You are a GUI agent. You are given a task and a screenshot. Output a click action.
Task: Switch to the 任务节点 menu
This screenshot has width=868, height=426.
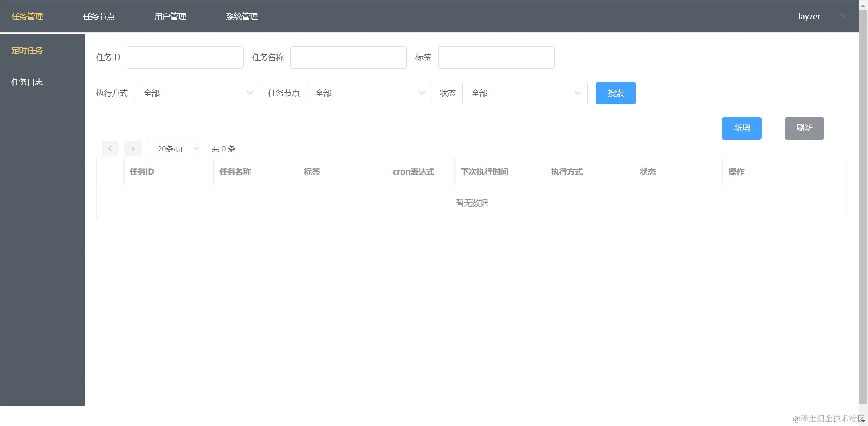point(99,16)
